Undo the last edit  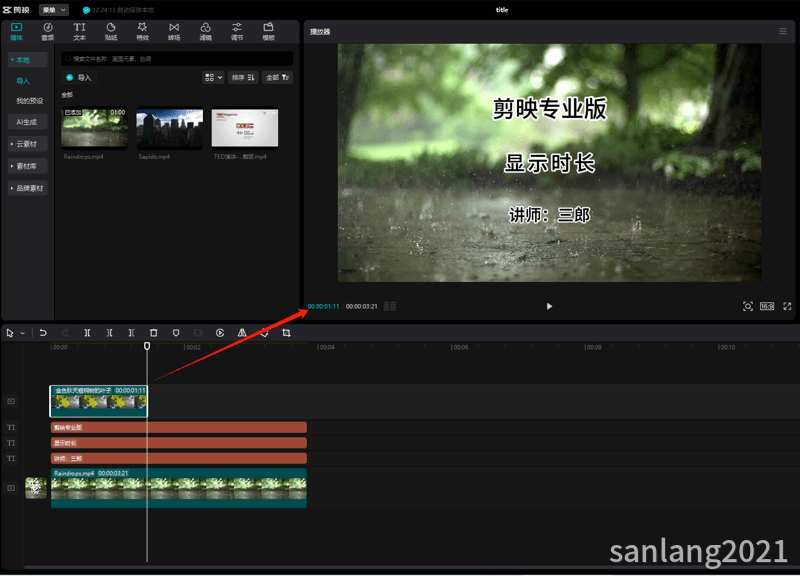coord(43,333)
